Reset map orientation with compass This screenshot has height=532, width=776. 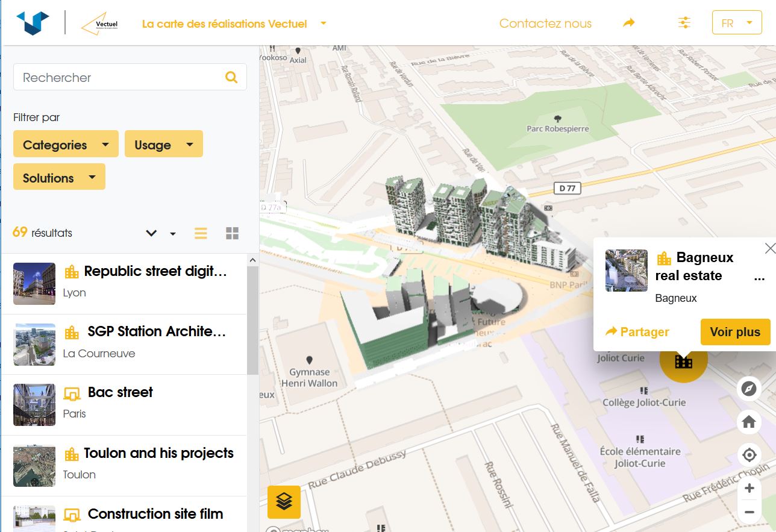click(x=749, y=389)
